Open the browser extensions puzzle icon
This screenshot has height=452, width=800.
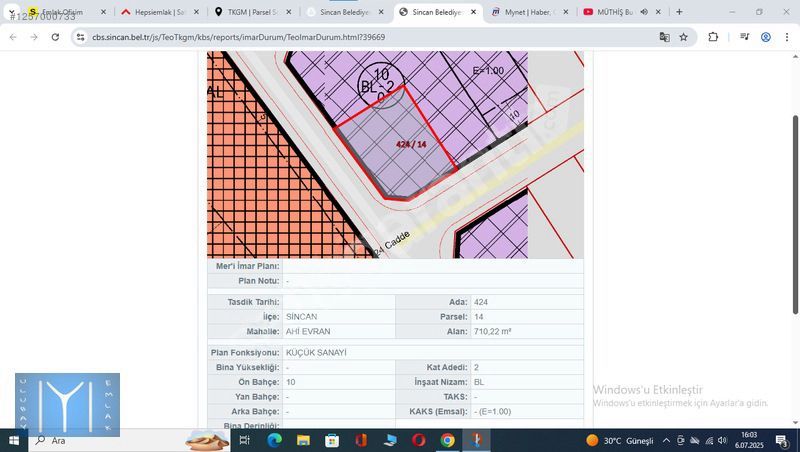(713, 37)
